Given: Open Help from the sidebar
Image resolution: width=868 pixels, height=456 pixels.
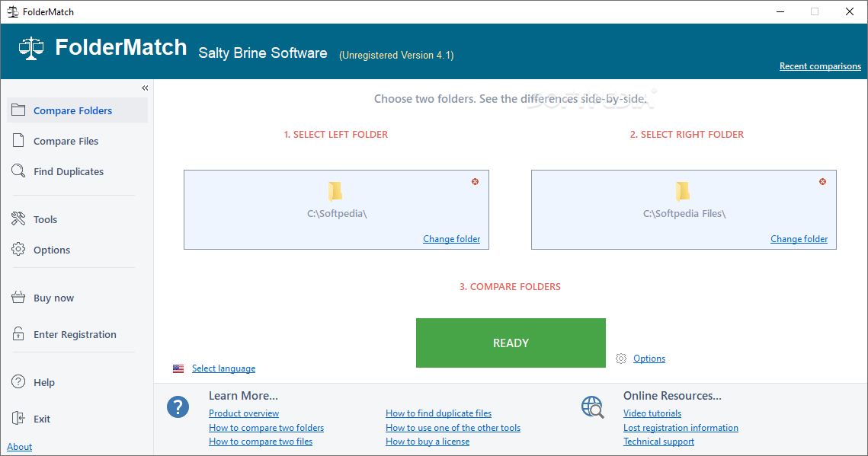Looking at the screenshot, I should pyautogui.click(x=44, y=382).
